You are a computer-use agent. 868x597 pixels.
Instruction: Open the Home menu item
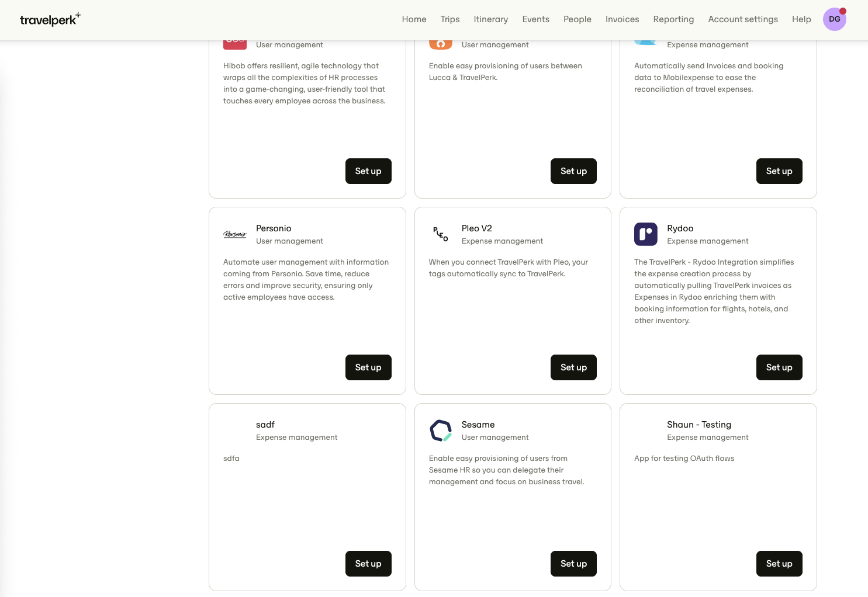[x=414, y=19]
